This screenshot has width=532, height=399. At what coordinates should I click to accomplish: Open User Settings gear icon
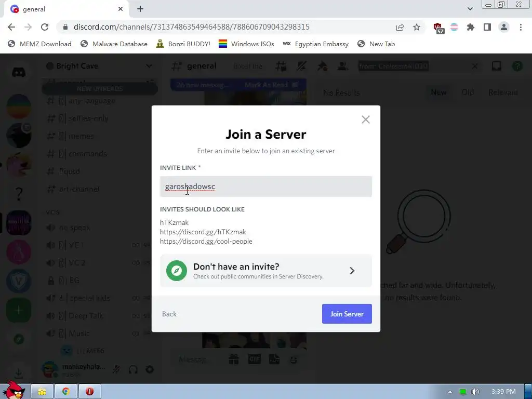(150, 369)
